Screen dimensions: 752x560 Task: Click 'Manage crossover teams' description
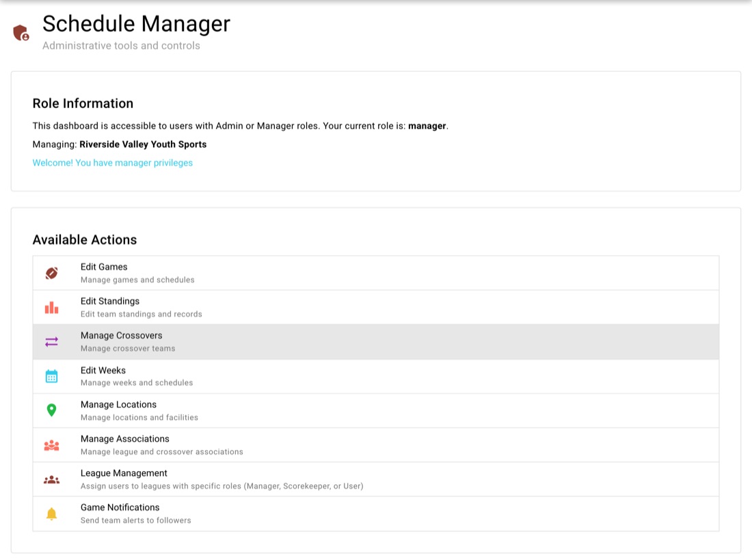tap(128, 349)
